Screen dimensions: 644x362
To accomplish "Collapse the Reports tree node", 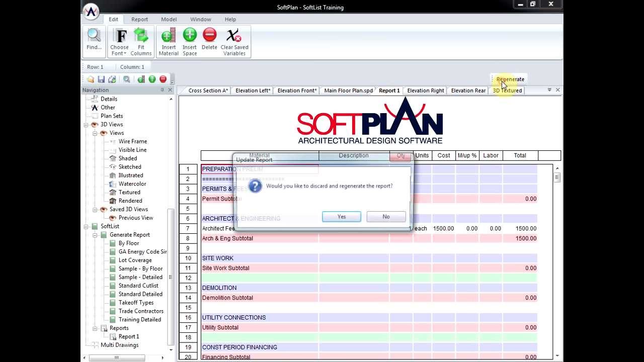I will tap(95, 328).
